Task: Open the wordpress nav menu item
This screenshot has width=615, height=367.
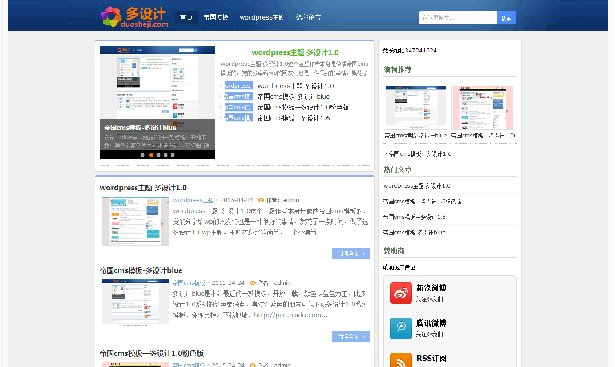Action: 261,17
